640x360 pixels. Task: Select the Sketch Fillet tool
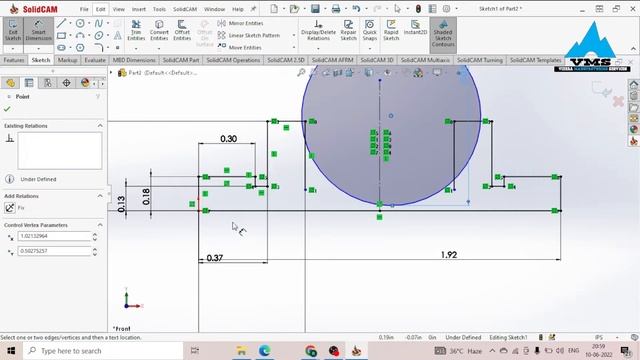click(99, 47)
